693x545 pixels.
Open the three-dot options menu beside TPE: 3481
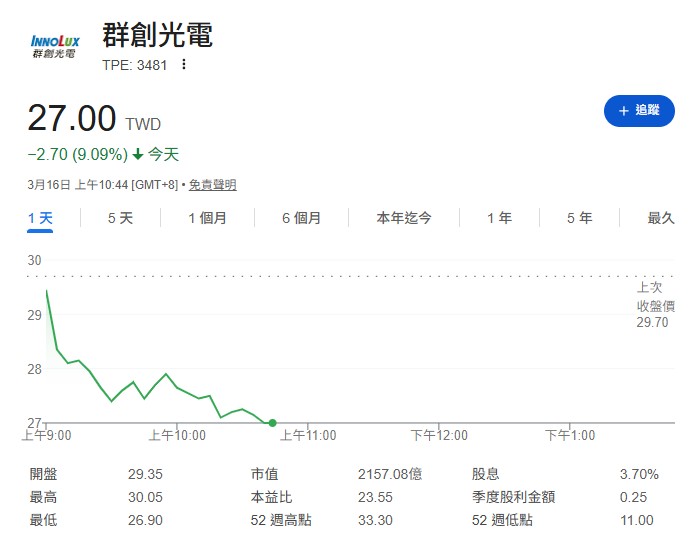(184, 65)
